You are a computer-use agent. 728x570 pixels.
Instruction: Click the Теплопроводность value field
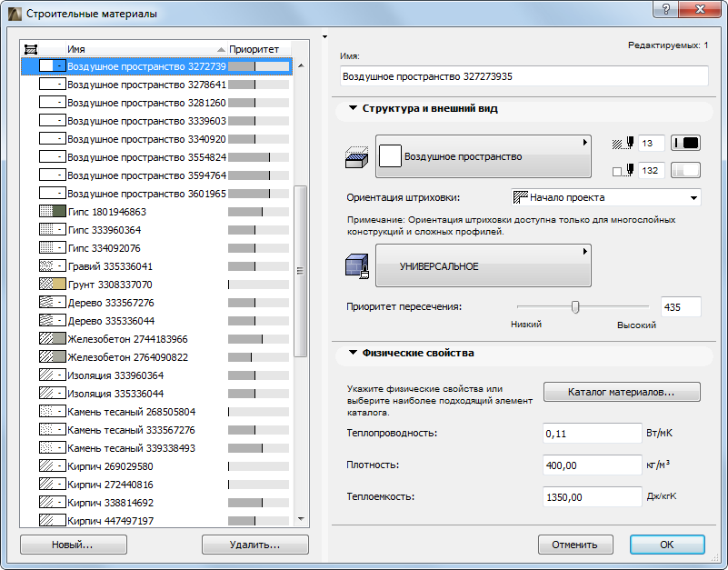[592, 434]
